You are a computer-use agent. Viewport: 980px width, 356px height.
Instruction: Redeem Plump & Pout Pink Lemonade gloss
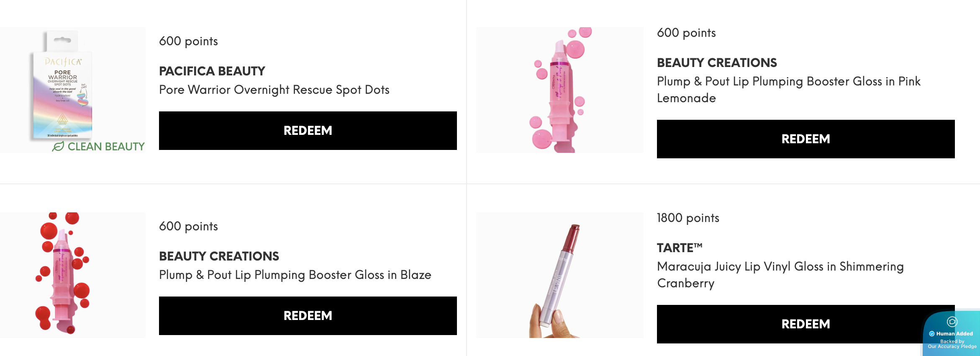806,139
